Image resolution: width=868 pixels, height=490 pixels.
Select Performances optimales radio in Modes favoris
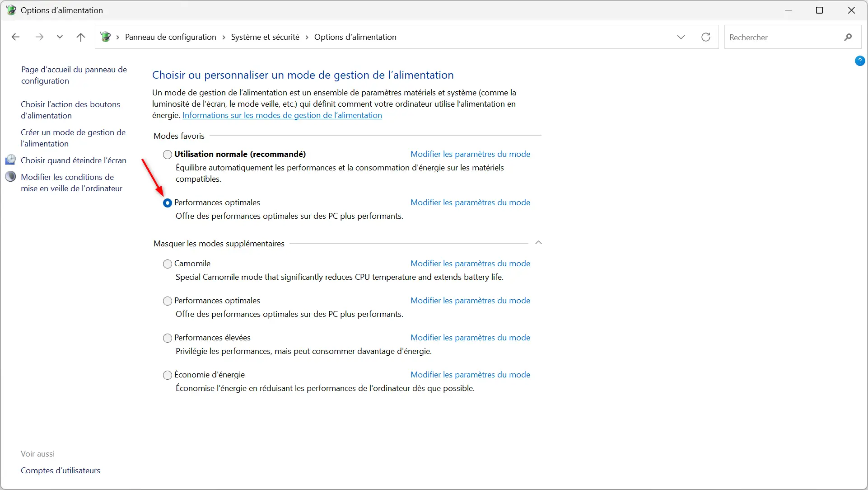168,203
